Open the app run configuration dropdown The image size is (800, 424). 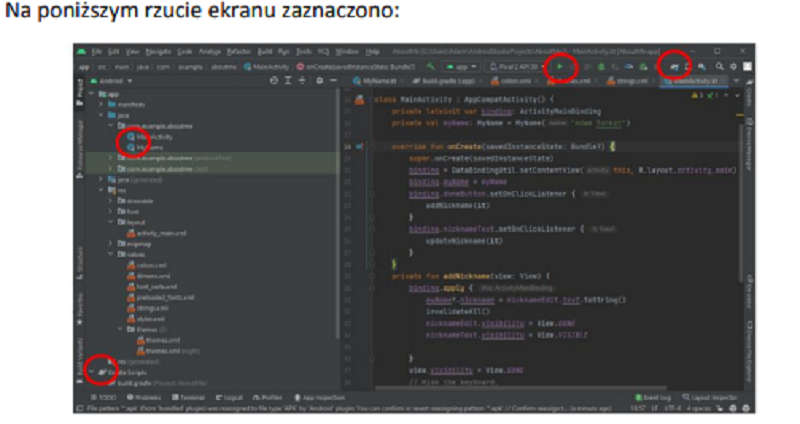point(461,67)
